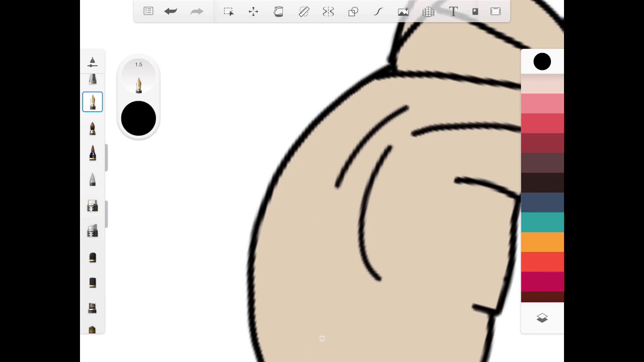
Task: Select the highlighted gold ink pen brush
Action: click(x=93, y=102)
